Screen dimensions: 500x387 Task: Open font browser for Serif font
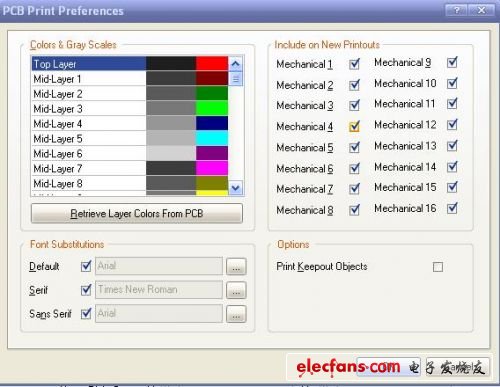[236, 290]
